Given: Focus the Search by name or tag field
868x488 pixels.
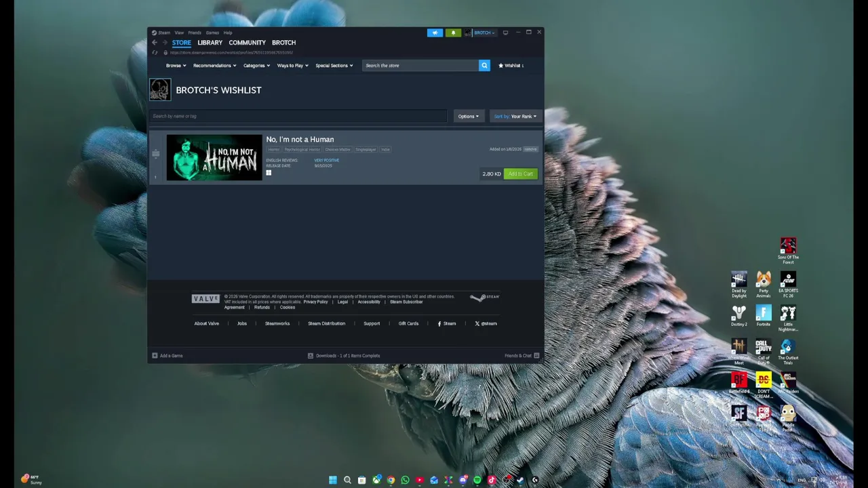Looking at the screenshot, I should click(298, 117).
